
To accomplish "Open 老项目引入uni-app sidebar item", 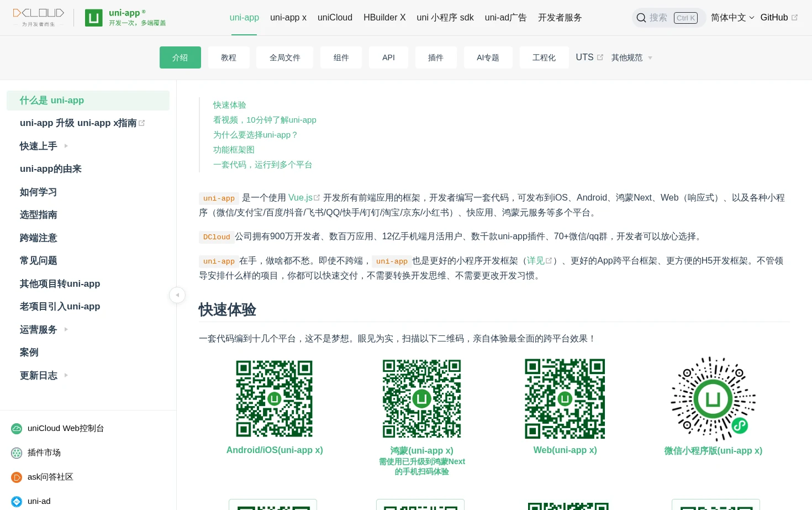I will click(x=60, y=307).
